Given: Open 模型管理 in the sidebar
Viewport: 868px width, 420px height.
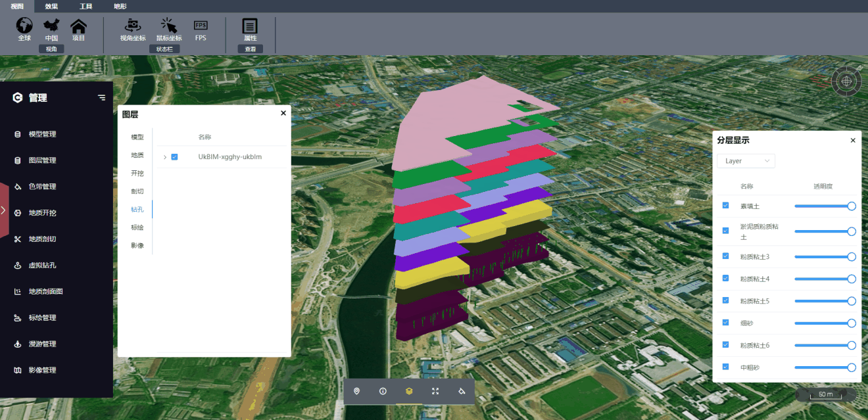Looking at the screenshot, I should point(43,134).
